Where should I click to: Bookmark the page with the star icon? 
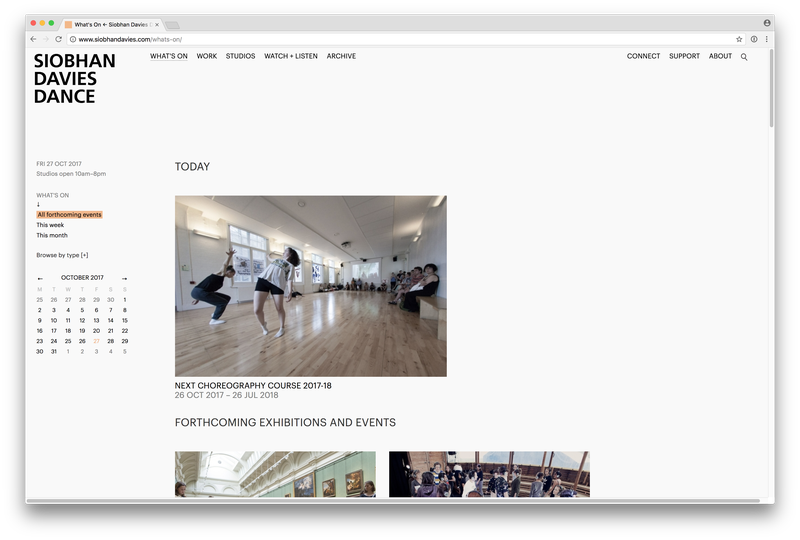(739, 39)
